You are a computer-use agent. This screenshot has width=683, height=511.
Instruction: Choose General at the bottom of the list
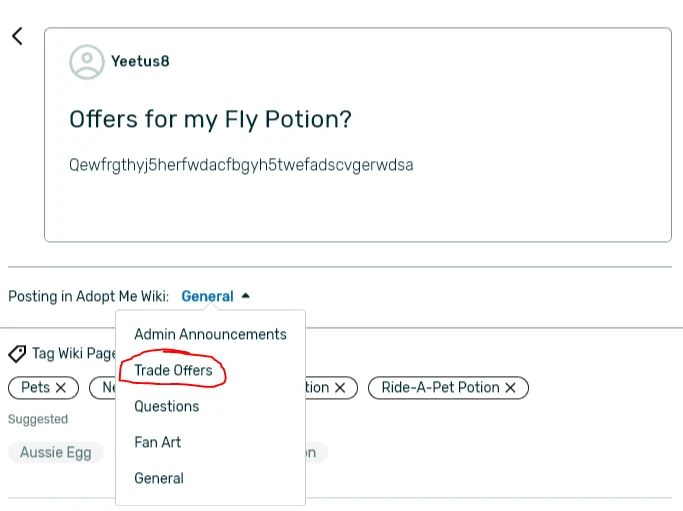[x=159, y=478]
